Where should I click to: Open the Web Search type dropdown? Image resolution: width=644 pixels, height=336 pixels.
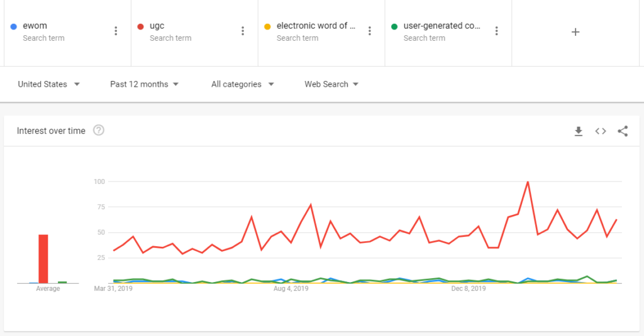(x=331, y=84)
